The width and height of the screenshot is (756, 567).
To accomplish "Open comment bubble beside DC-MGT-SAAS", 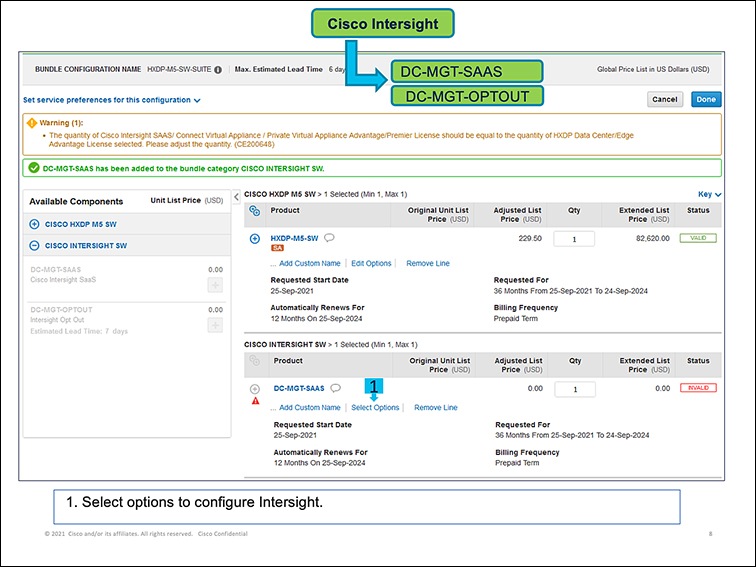I will point(336,388).
